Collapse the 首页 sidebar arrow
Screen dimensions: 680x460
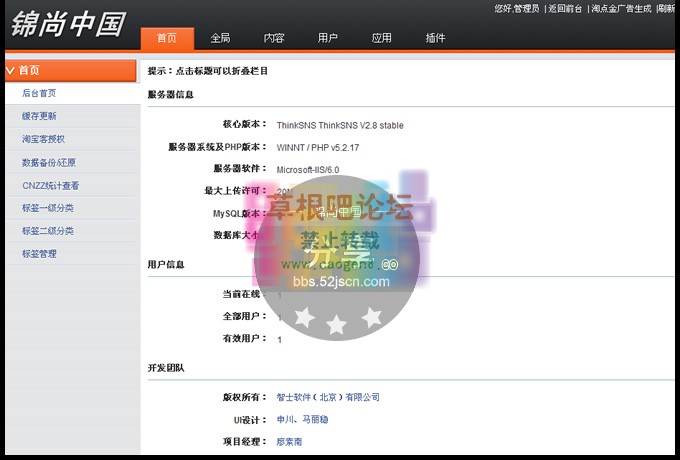pos(10,71)
